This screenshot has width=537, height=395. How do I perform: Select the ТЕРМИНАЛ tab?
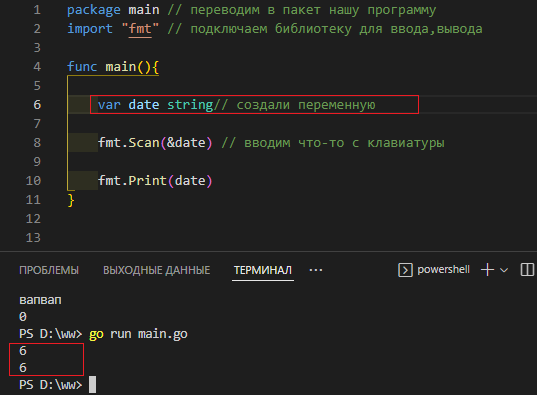pos(263,270)
